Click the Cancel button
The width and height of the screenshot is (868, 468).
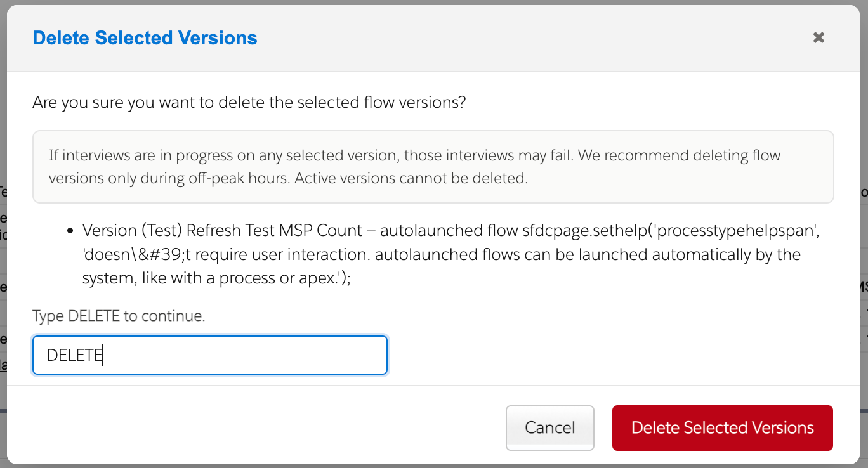549,428
